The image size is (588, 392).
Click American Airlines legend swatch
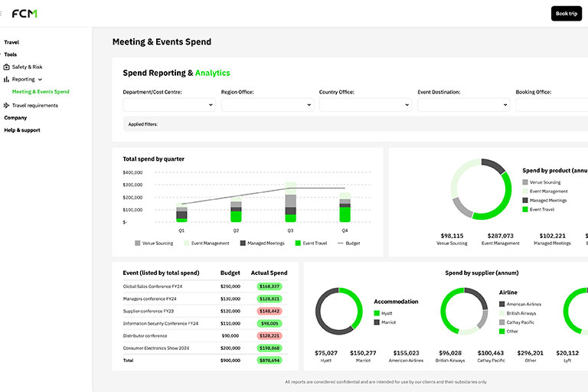pyautogui.click(x=501, y=304)
